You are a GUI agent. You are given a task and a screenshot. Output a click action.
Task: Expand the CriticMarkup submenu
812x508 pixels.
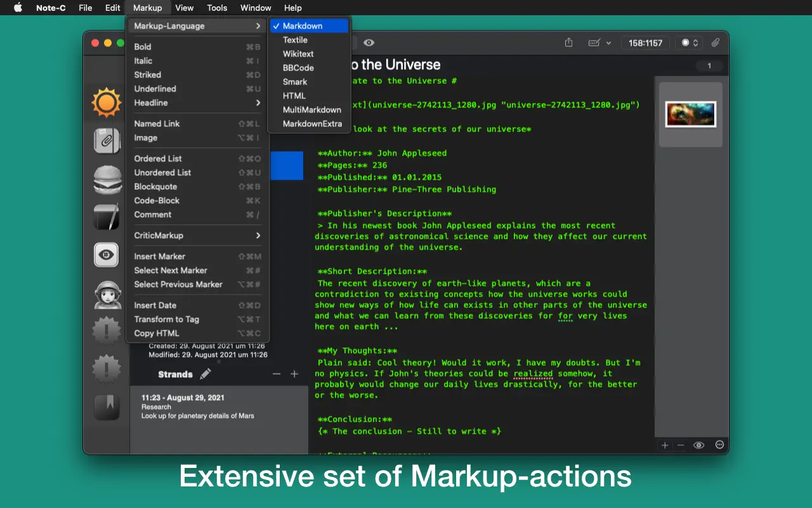(x=197, y=236)
